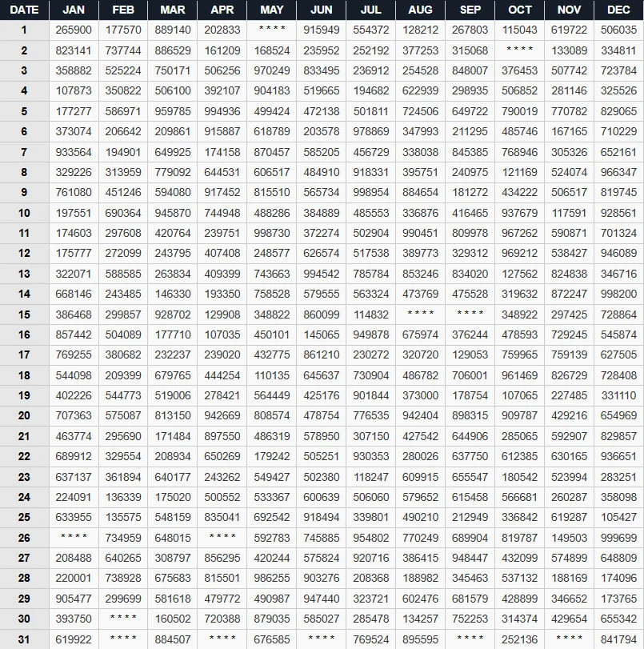
Task: Select cell value 769524
Action: point(371,639)
